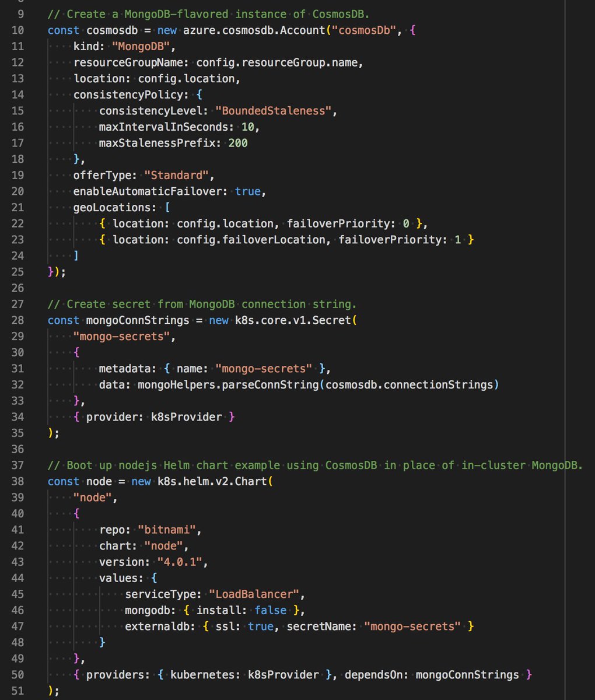Click the "LoadBalancer" serviceType string

point(254,594)
